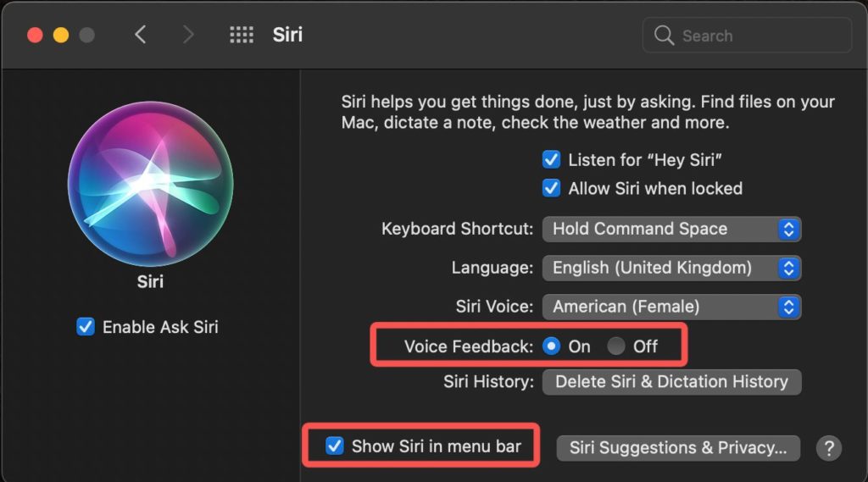Image resolution: width=868 pixels, height=482 pixels.
Task: Click the large Siri orb icon
Action: [150, 184]
